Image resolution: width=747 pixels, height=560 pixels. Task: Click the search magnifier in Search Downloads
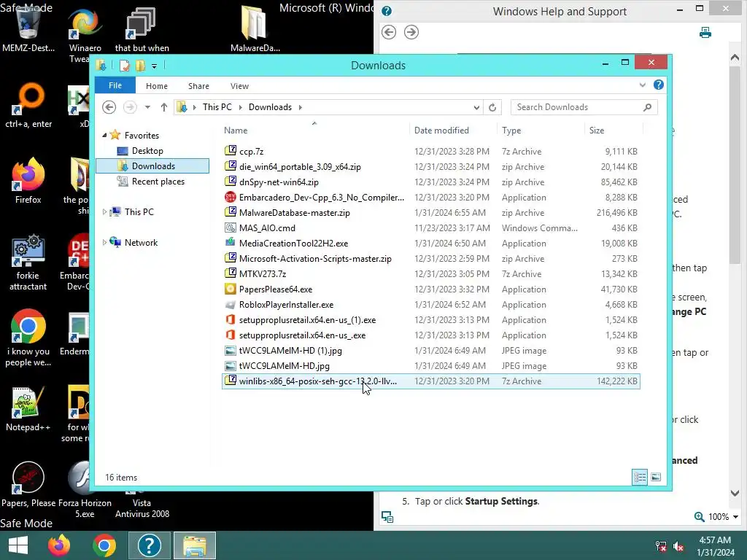[647, 107]
